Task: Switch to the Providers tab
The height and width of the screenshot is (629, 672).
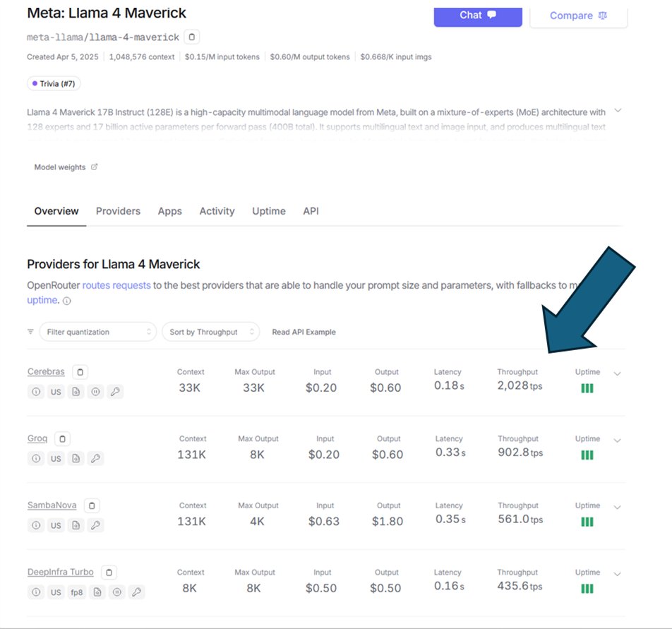Action: pos(118,211)
